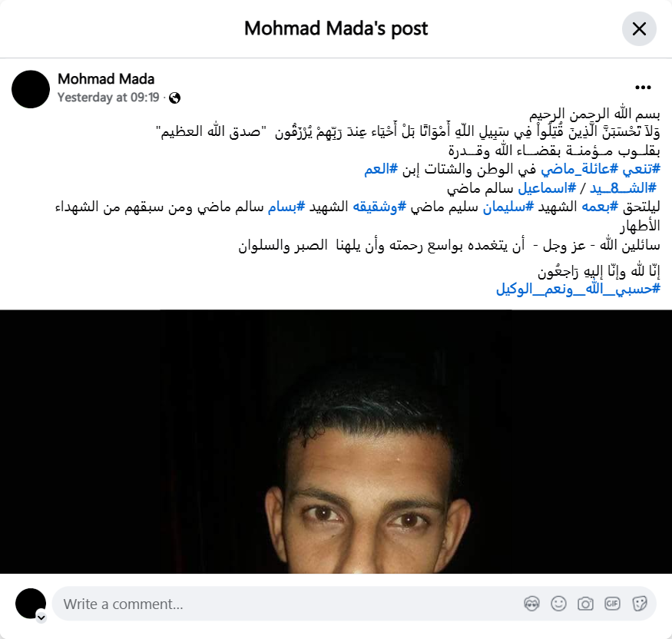This screenshot has width=672, height=639.
Task: Open the sticker picker in comment box
Action: point(640,604)
